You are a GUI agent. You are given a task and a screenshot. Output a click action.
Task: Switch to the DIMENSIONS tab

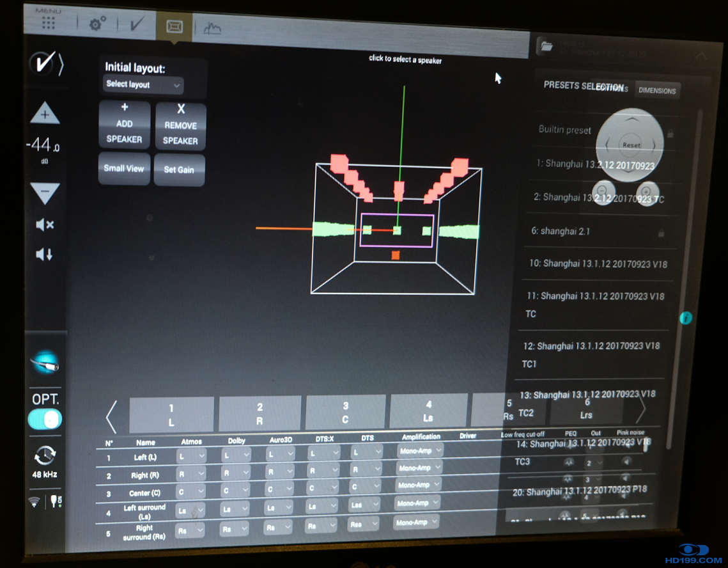point(656,90)
